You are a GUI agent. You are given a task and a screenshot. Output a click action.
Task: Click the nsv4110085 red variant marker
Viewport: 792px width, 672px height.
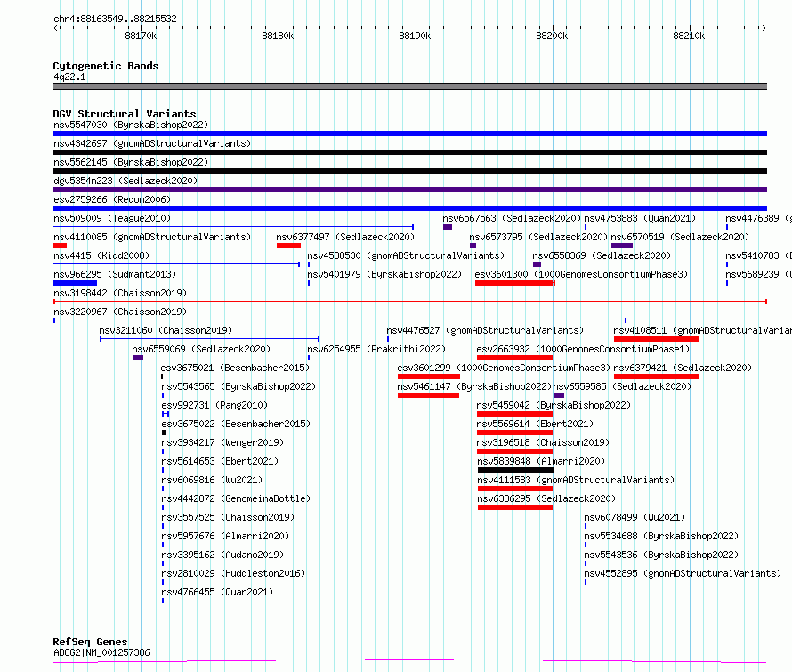tap(60, 246)
